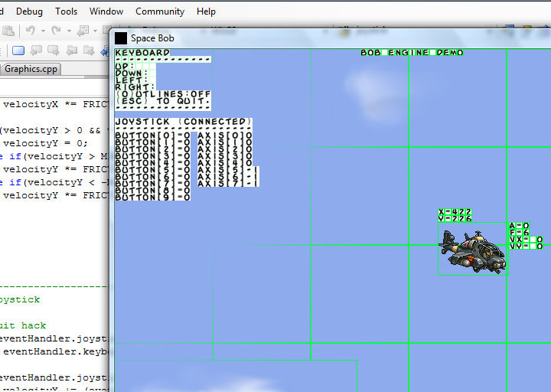
Task: Open the Debug menu
Action: pyautogui.click(x=30, y=11)
